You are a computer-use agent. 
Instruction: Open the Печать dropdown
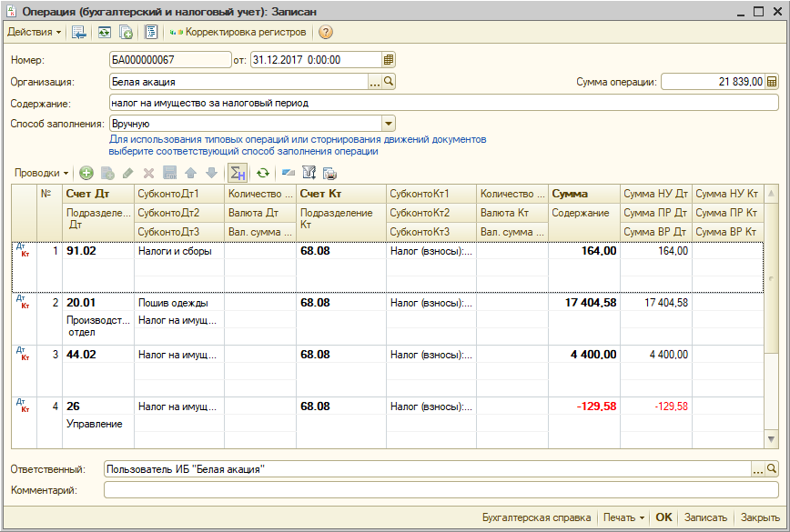[x=623, y=518]
